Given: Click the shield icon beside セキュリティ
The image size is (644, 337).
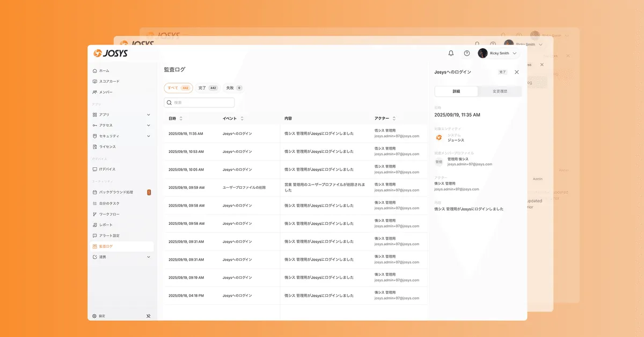Looking at the screenshot, I should coord(94,136).
